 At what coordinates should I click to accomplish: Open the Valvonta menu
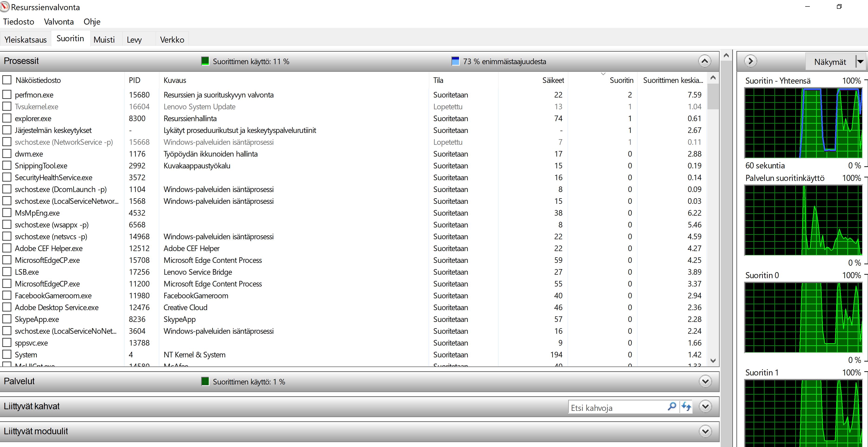tap(59, 22)
